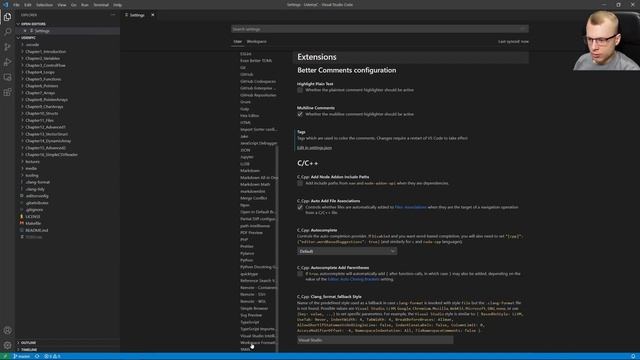Click the Clang_format_fallback Style text field

[375, 340]
